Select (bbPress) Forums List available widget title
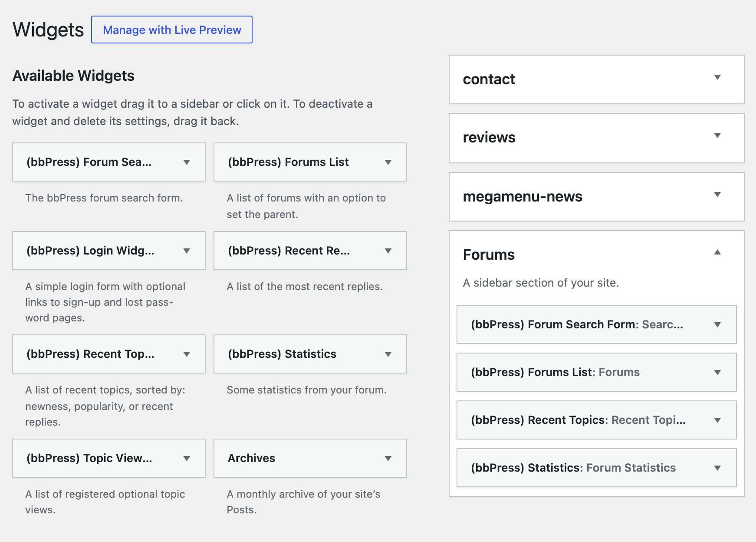The image size is (756, 542). 288,162
